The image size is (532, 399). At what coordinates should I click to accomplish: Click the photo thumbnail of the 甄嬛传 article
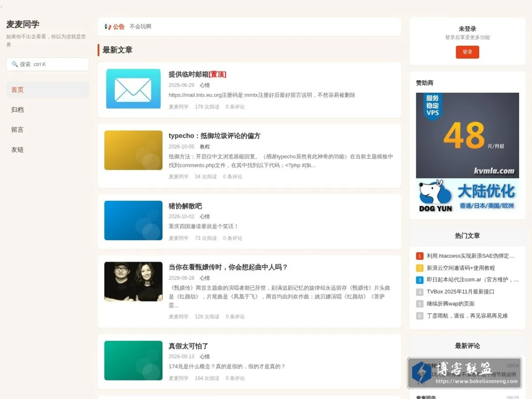click(x=133, y=282)
